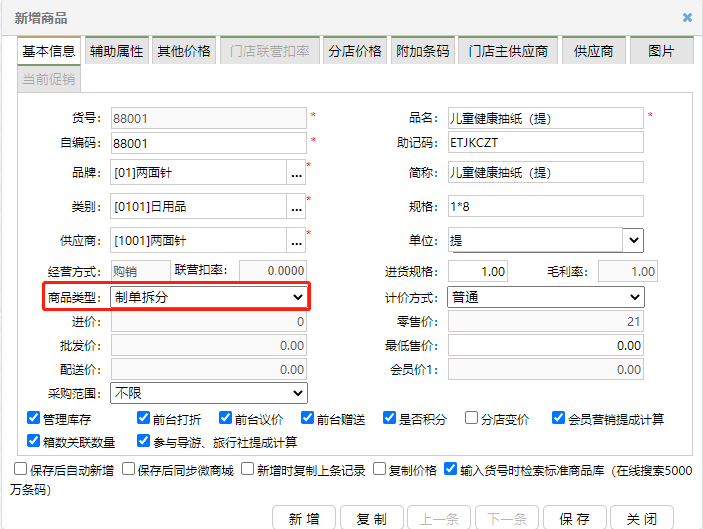Enable 保存后自动新增 checkbox
This screenshot has width=703, height=529.
[x=20, y=469]
